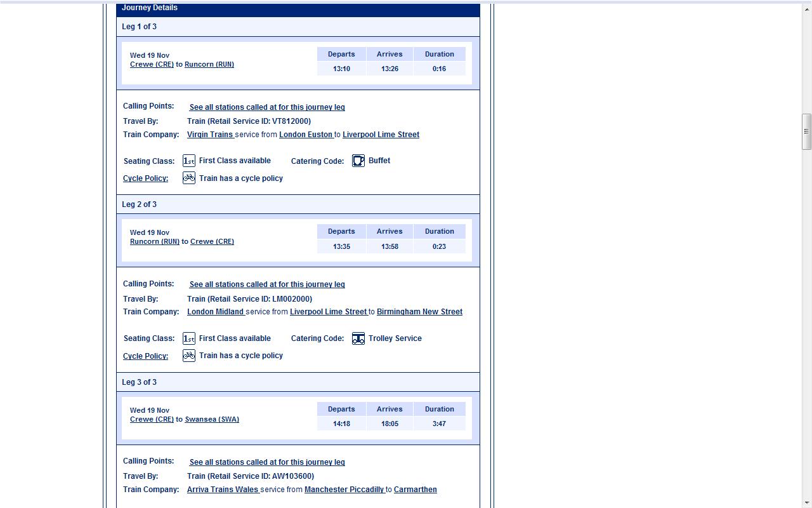Open Crewe (CRE) destination link in Leg 2
Image resolution: width=812 pixels, height=508 pixels.
pos(212,241)
